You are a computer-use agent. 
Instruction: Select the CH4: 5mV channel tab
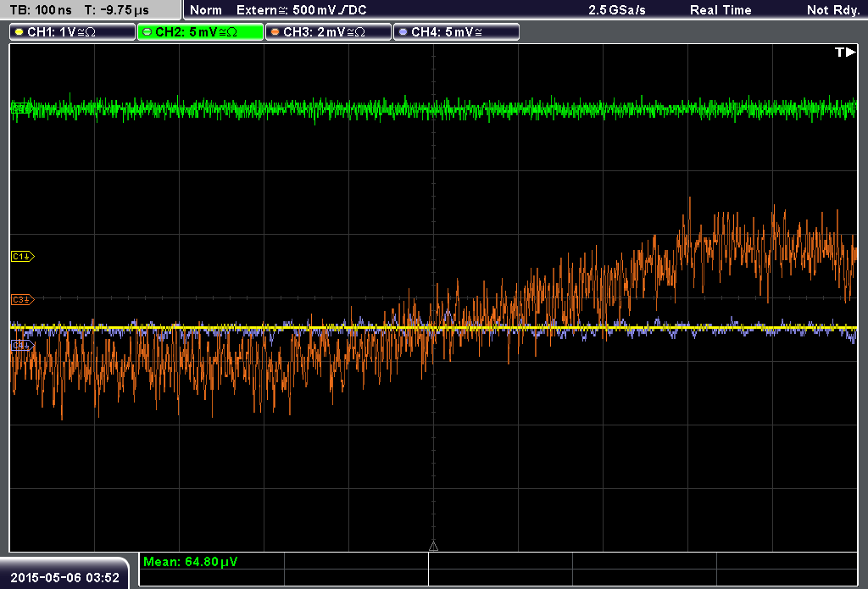click(456, 32)
